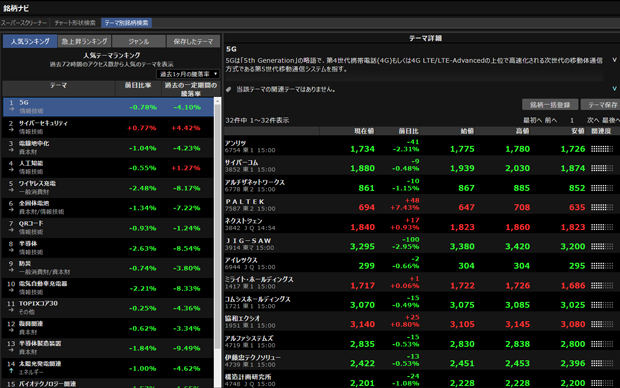Click the theme list scrollbar thumb

pyautogui.click(x=217, y=227)
